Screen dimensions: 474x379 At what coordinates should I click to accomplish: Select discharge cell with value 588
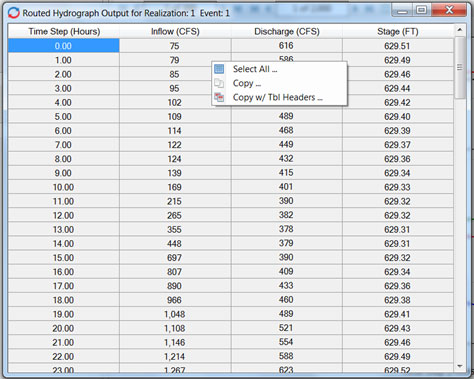coord(287,356)
